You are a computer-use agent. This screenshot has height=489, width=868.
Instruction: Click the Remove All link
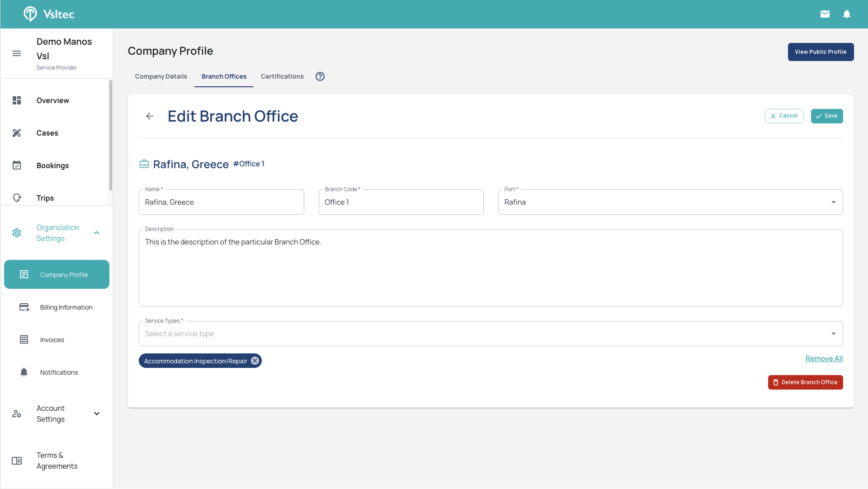tap(824, 358)
